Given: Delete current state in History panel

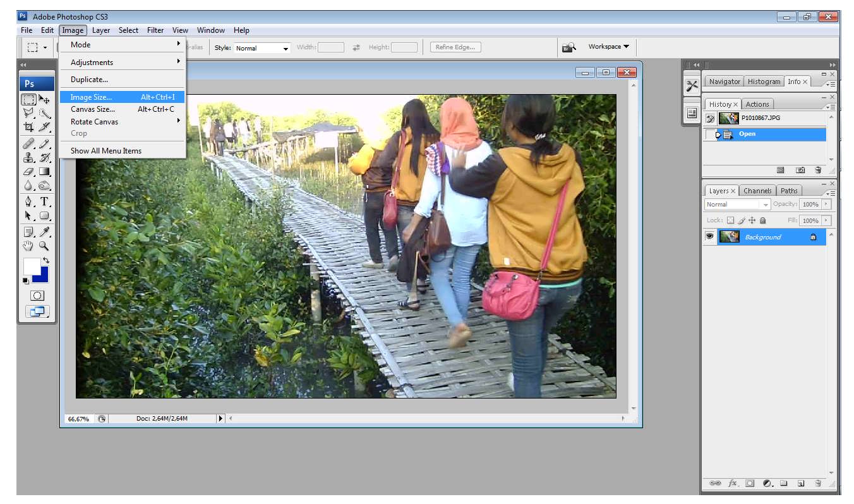Looking at the screenshot, I should coord(818,170).
